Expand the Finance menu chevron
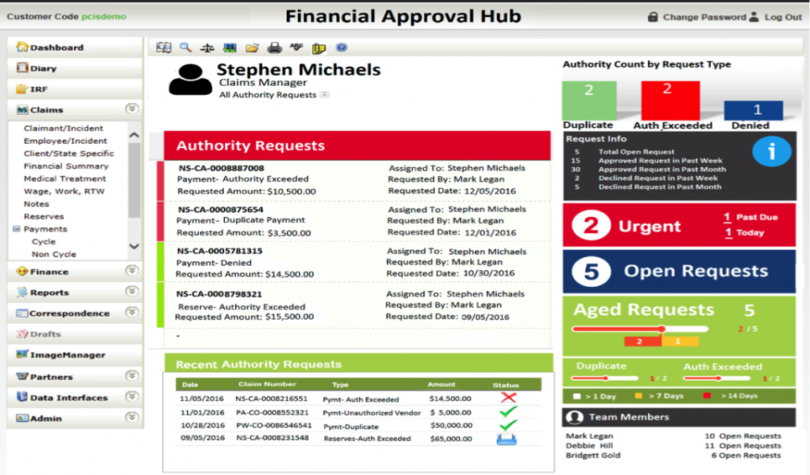Screen dimensions: 810x475 click(x=132, y=271)
